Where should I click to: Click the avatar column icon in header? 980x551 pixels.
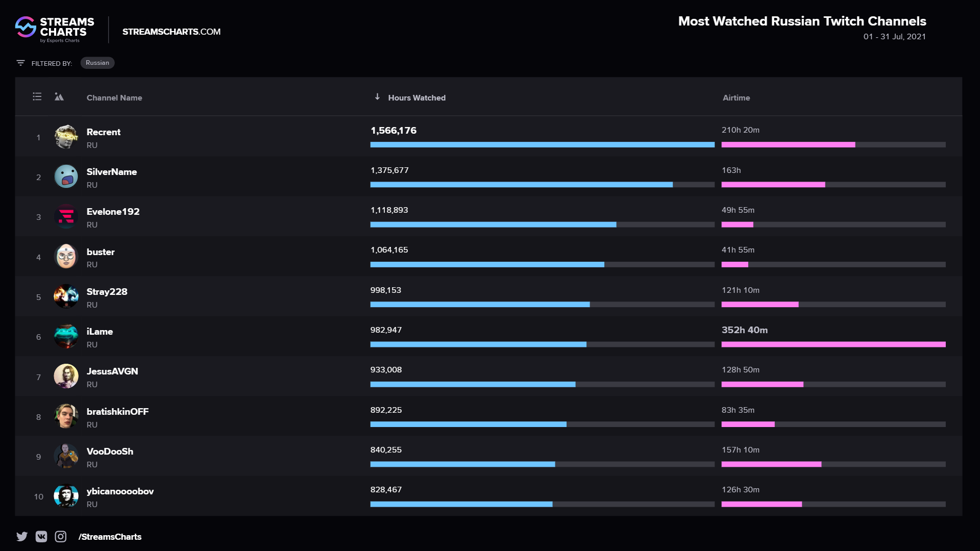pyautogui.click(x=59, y=97)
